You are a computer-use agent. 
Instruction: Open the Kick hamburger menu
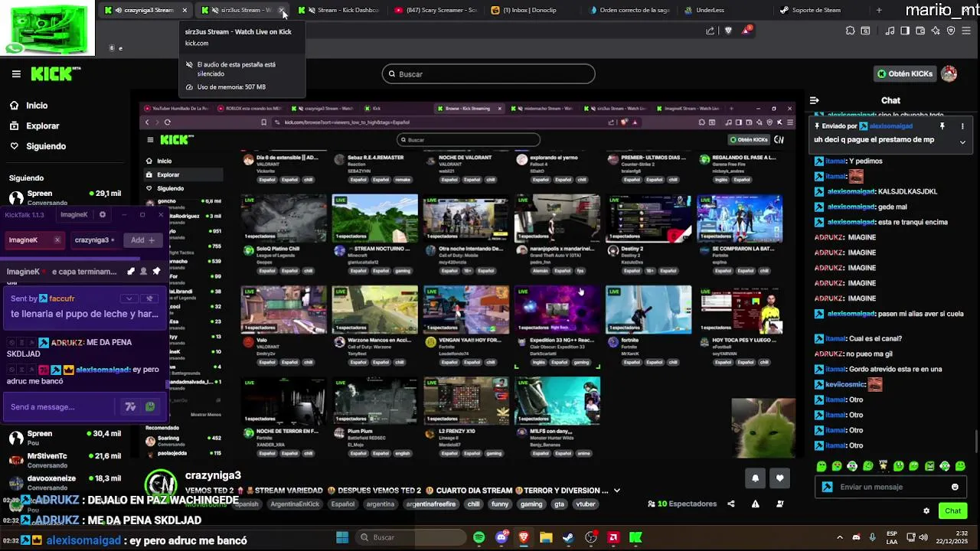click(x=16, y=74)
